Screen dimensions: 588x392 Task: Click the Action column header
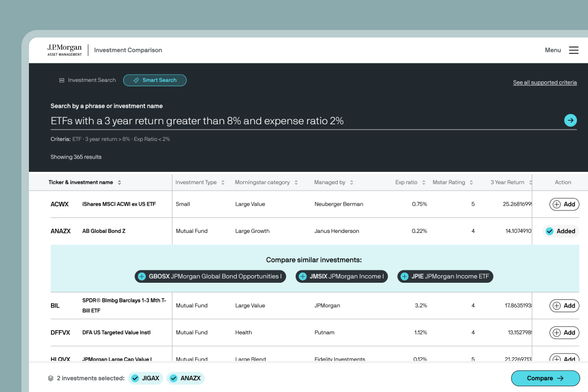(563, 182)
